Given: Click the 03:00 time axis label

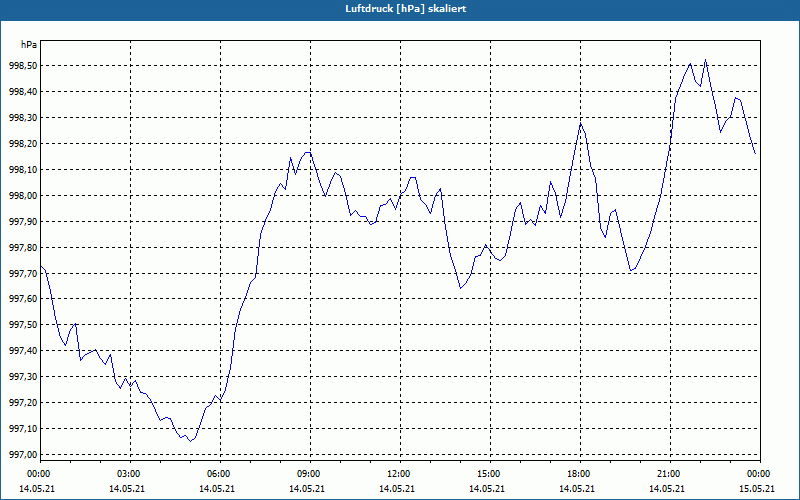Looking at the screenshot, I should pyautogui.click(x=130, y=474).
